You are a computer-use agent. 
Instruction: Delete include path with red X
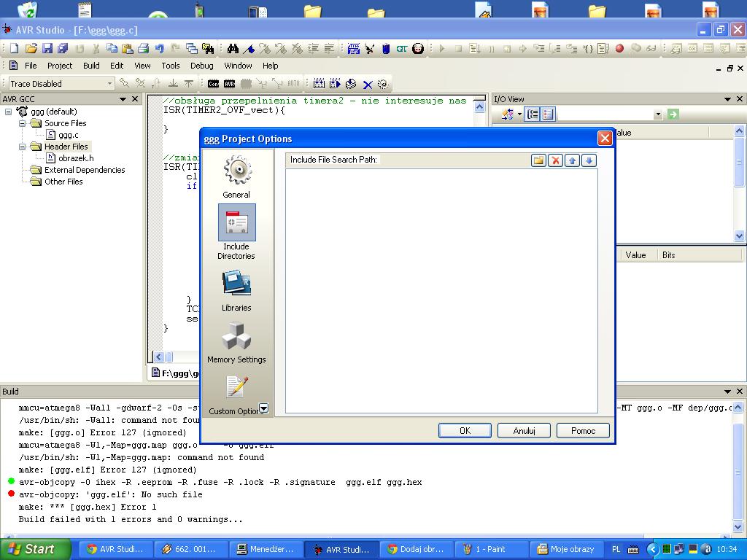(x=555, y=160)
